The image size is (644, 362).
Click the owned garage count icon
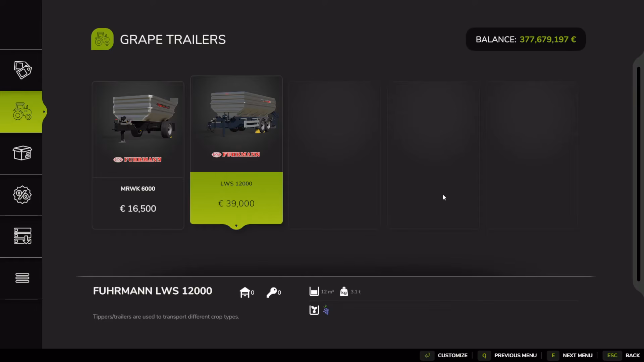point(245,292)
